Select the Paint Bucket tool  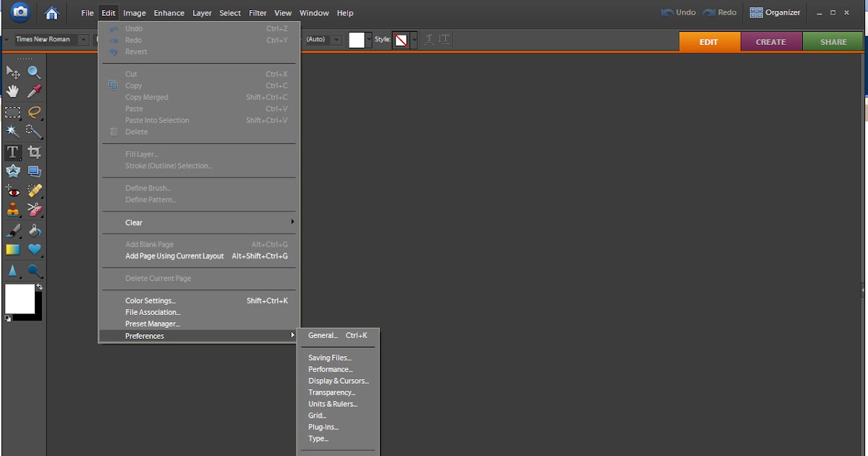click(x=34, y=231)
